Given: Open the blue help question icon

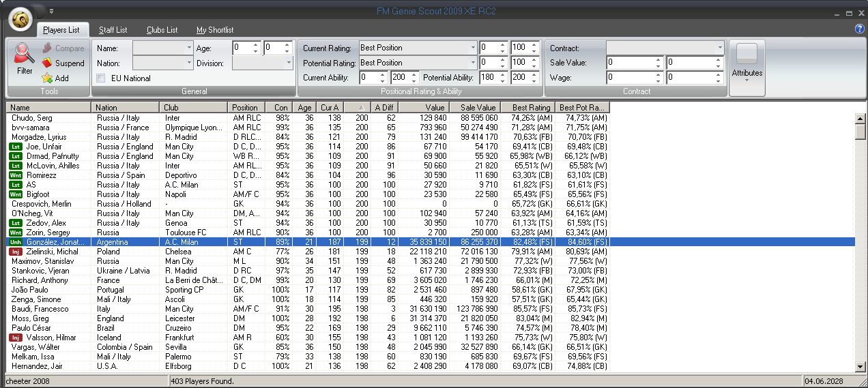Looking at the screenshot, I should click(859, 29).
